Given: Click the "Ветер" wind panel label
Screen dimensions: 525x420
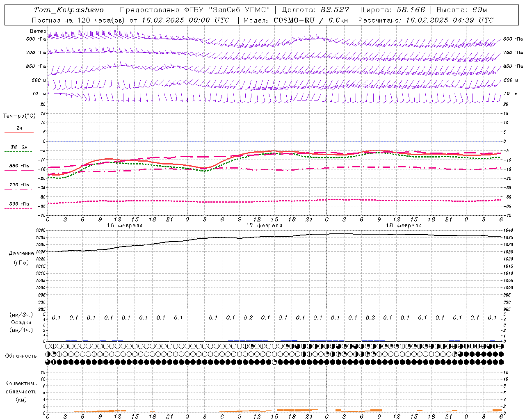Looking at the screenshot, I should [38, 31].
